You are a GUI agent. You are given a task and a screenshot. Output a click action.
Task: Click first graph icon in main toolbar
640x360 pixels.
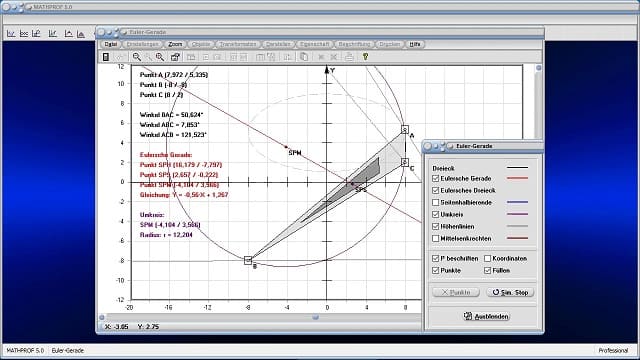tap(11, 34)
